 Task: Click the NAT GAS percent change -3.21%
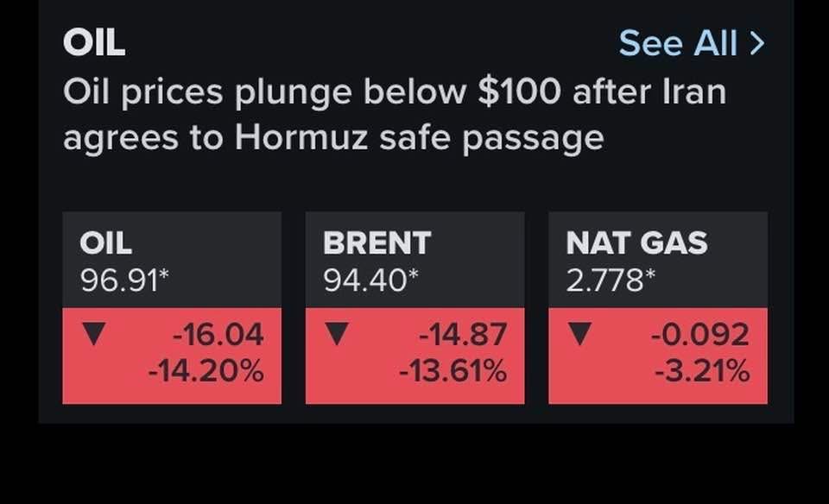coord(701,372)
